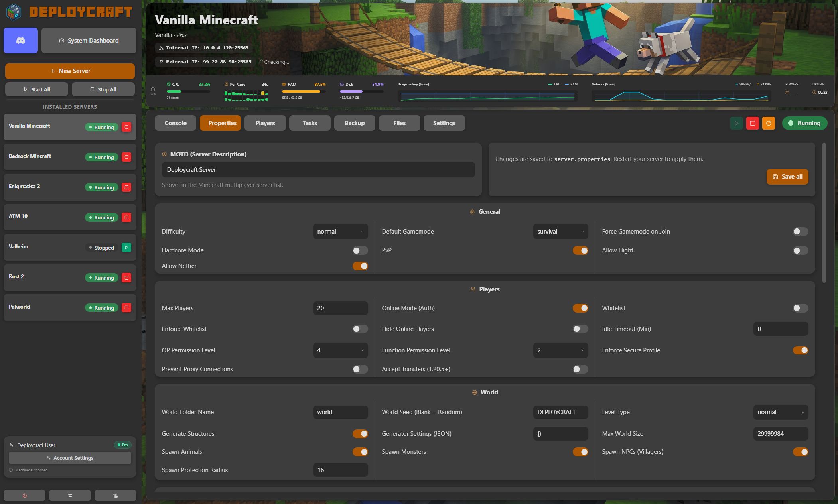The width and height of the screenshot is (838, 504).
Task: Switch to the Backup tab
Action: [x=355, y=123]
